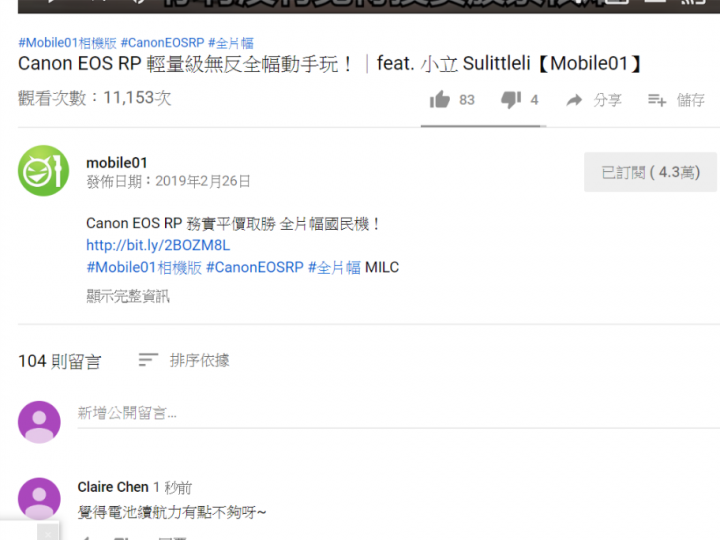The image size is (720, 540).
Task: Click #Mobile01相機版 hashtag above the title
Action: (68, 43)
